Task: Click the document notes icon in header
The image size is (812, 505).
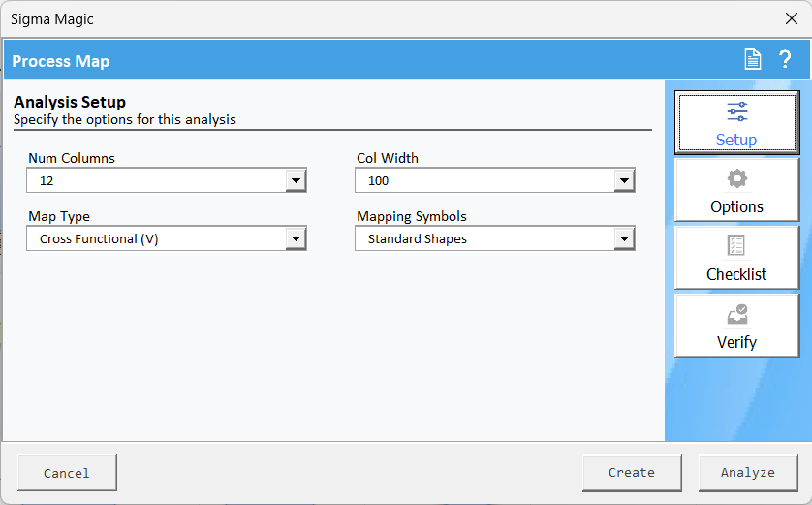Action: pyautogui.click(x=753, y=60)
